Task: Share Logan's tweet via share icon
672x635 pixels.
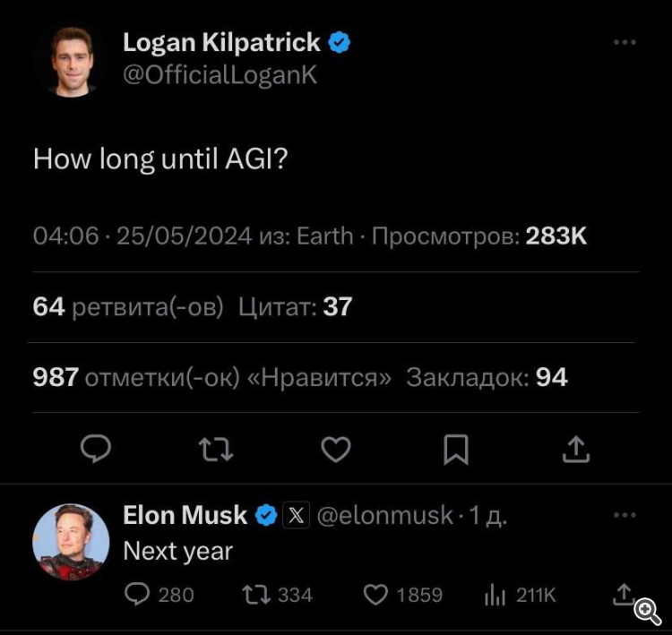Action: pos(575,449)
